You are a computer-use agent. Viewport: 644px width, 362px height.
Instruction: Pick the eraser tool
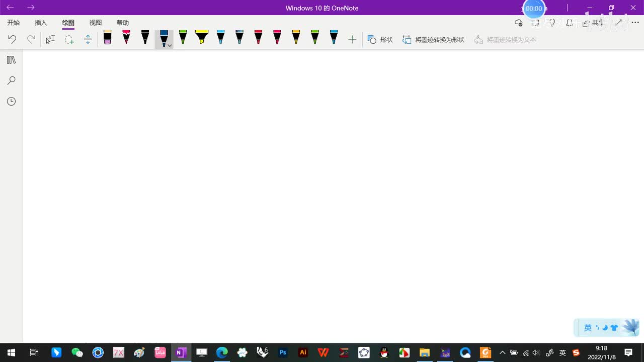[107, 37]
